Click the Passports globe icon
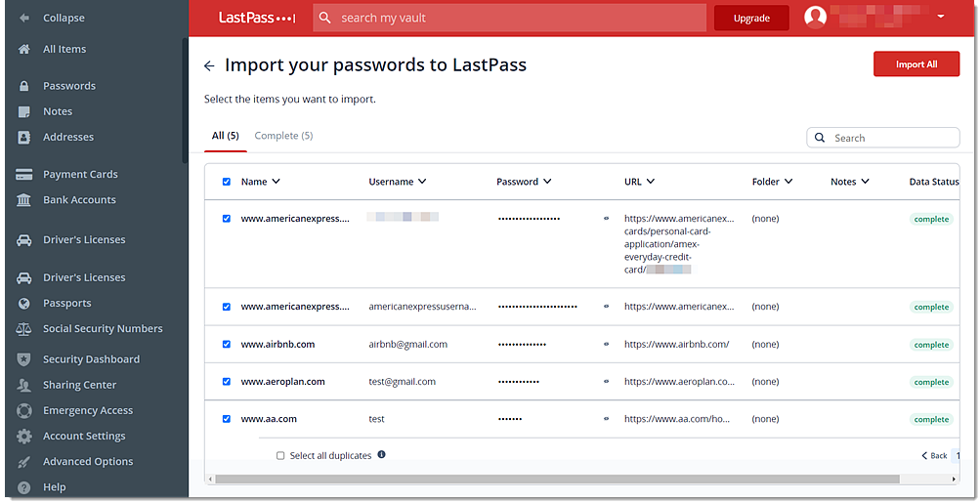Screen dimensions: 980x502 (x=23, y=304)
